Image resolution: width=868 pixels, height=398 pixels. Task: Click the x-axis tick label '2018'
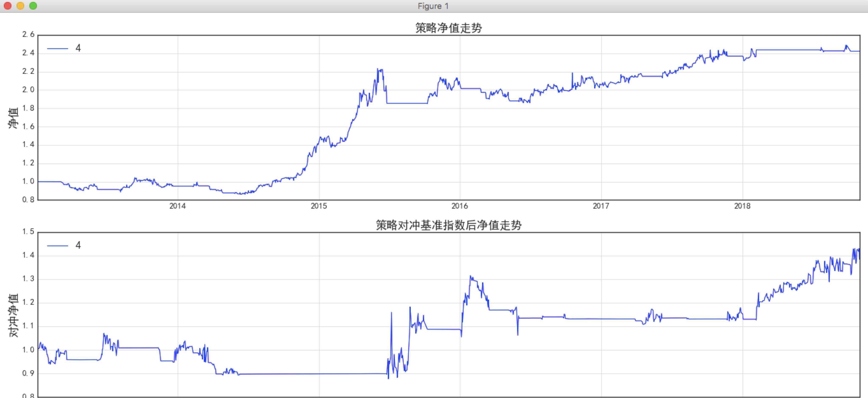(742, 206)
